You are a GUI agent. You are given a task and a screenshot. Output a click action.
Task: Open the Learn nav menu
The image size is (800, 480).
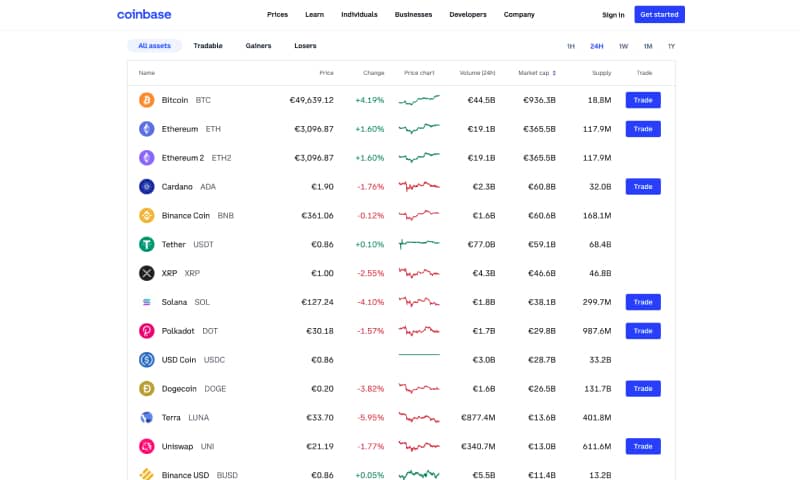(x=314, y=14)
